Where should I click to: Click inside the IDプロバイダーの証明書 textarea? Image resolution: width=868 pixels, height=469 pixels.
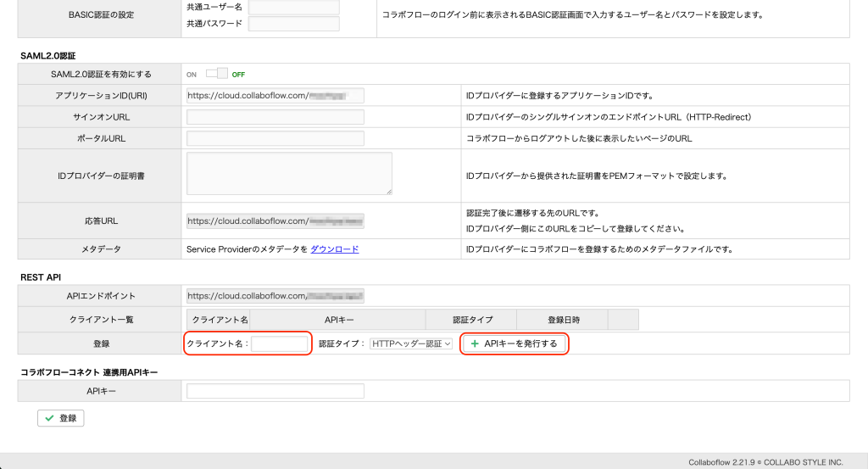tap(288, 173)
